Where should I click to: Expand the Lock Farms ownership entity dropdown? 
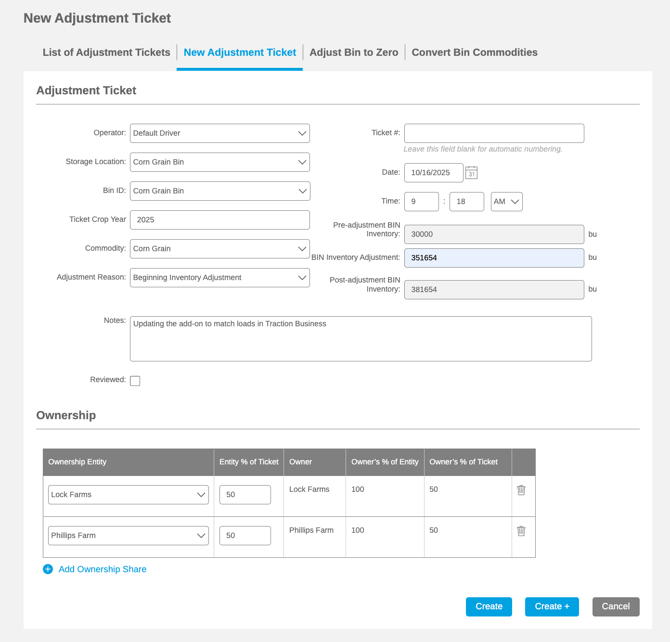tap(129, 495)
